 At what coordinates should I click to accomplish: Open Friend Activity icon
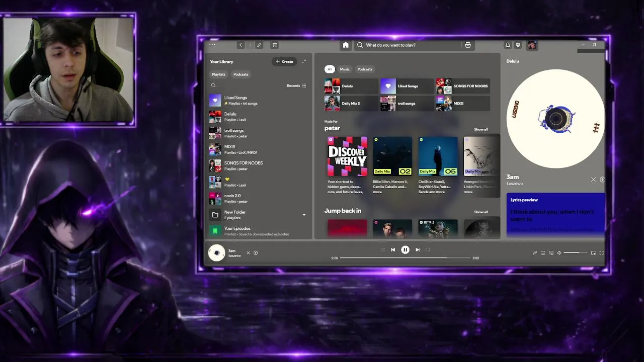[x=518, y=45]
